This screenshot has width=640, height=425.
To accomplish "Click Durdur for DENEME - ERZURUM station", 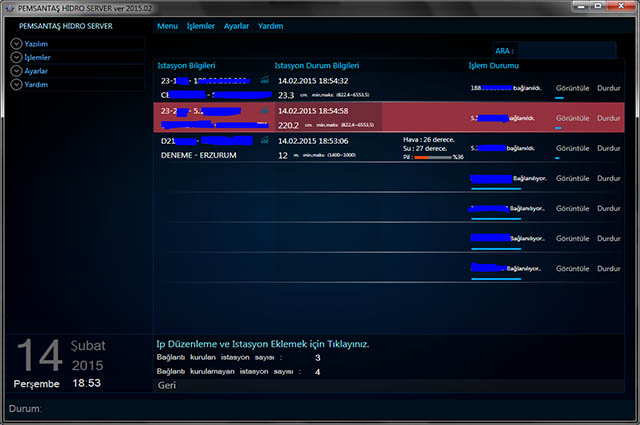I will pos(609,148).
